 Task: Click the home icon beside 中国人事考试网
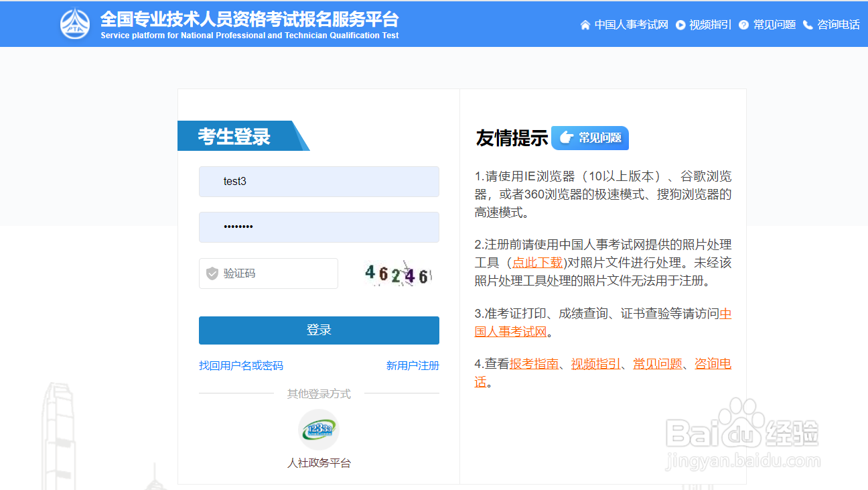tap(586, 24)
